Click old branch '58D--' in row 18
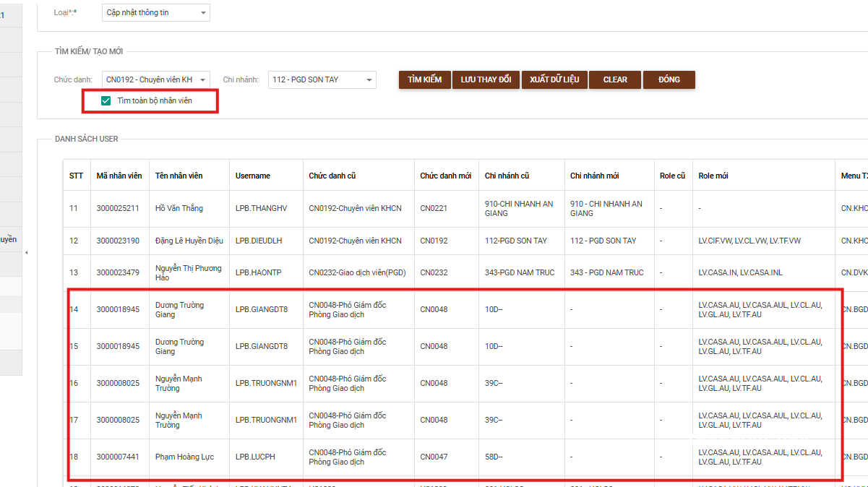Image resolution: width=868 pixels, height=487 pixels. [x=494, y=457]
